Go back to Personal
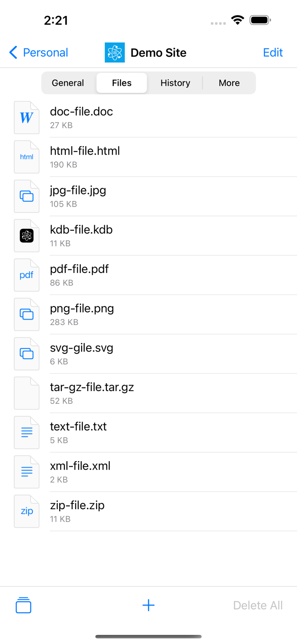Screen dimensions: 297x644 click(38, 52)
